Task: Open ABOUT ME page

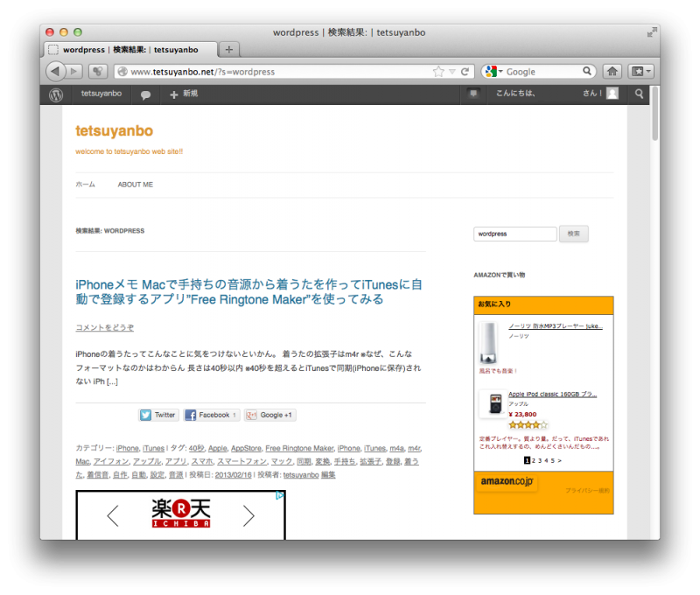Action: (136, 185)
